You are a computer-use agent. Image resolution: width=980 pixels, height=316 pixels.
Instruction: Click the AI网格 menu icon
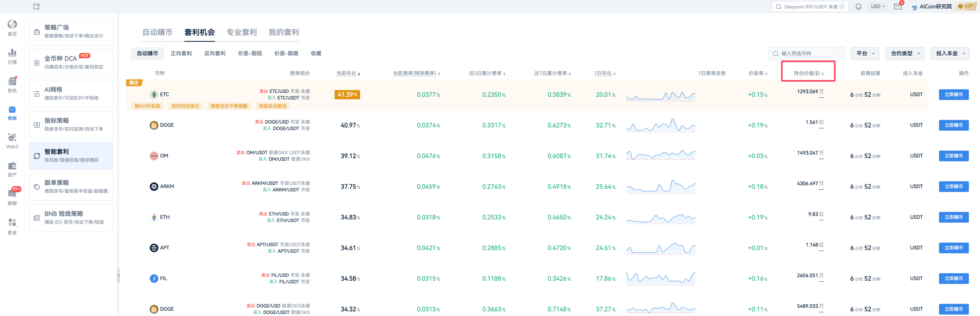[x=37, y=94]
